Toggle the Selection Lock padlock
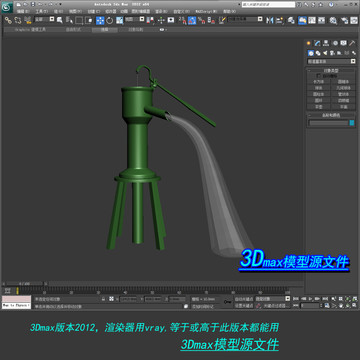Screen dimensions: 360x360 point(104,299)
